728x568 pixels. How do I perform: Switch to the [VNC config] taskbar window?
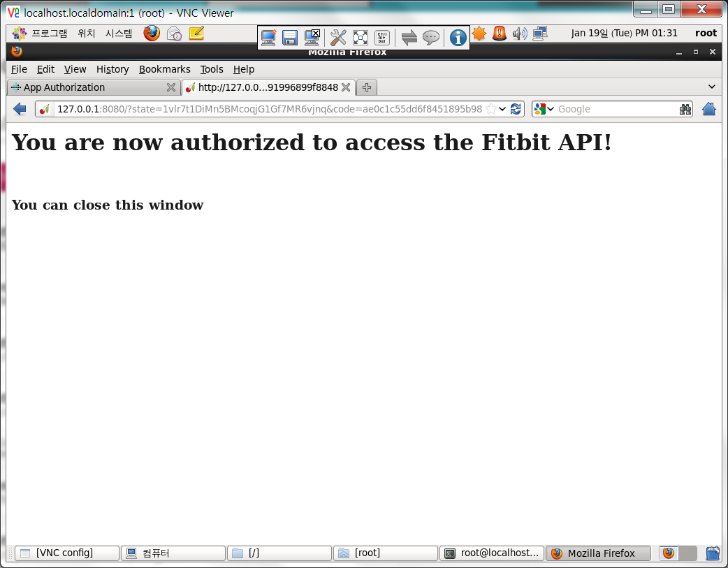point(67,553)
